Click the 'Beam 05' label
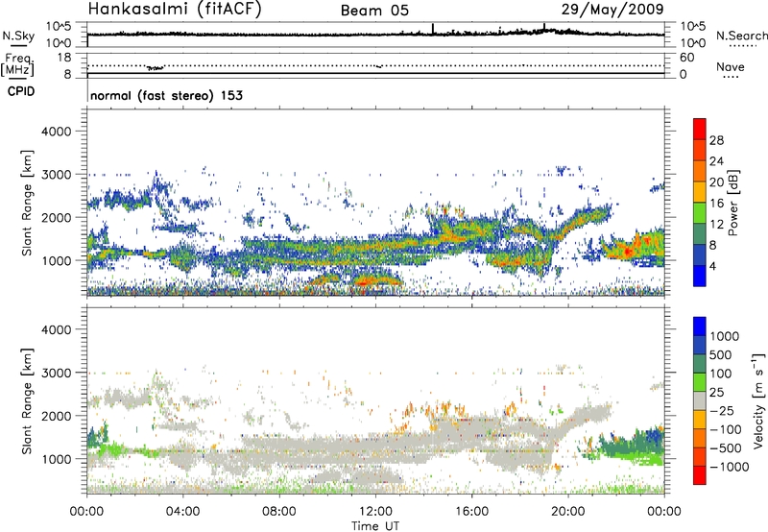 pyautogui.click(x=374, y=11)
